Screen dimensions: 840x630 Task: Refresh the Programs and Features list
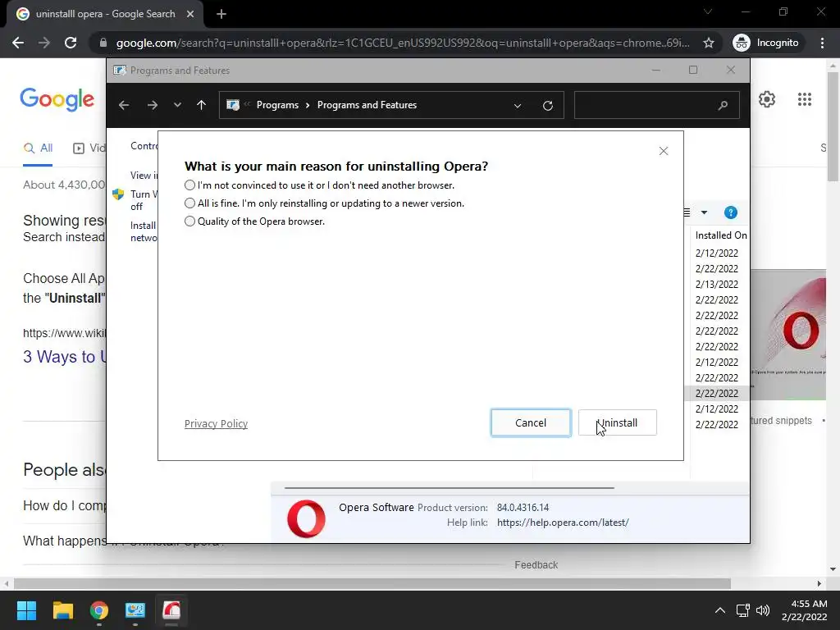[x=547, y=106]
